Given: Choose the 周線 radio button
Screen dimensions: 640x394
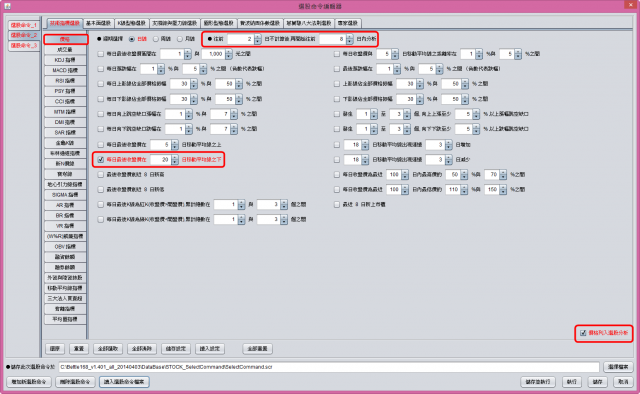Looking at the screenshot, I should 156,39.
